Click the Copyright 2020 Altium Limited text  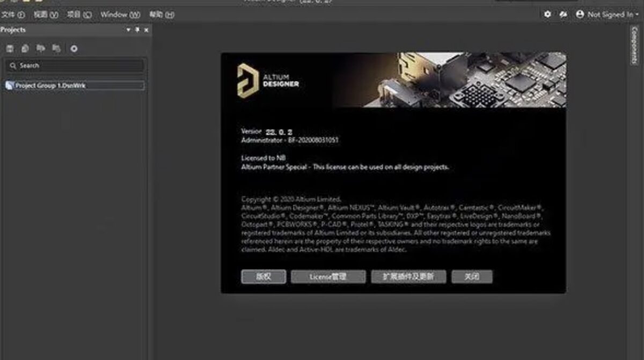point(291,199)
